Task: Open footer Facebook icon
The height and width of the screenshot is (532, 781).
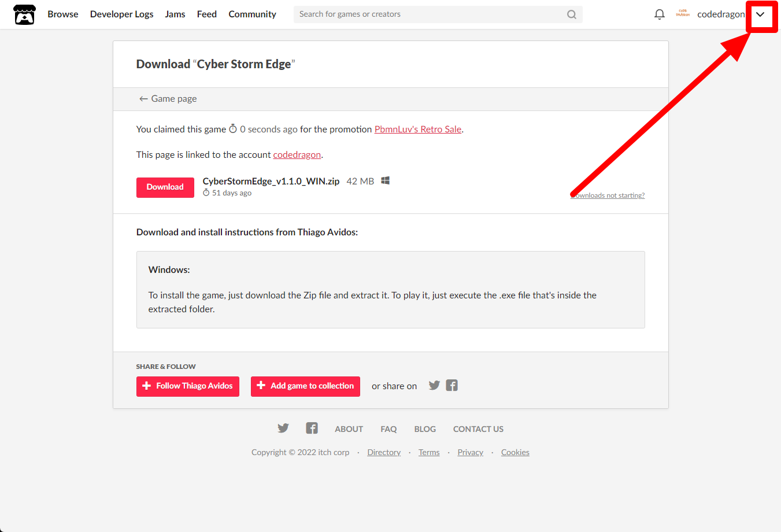Action: click(312, 428)
